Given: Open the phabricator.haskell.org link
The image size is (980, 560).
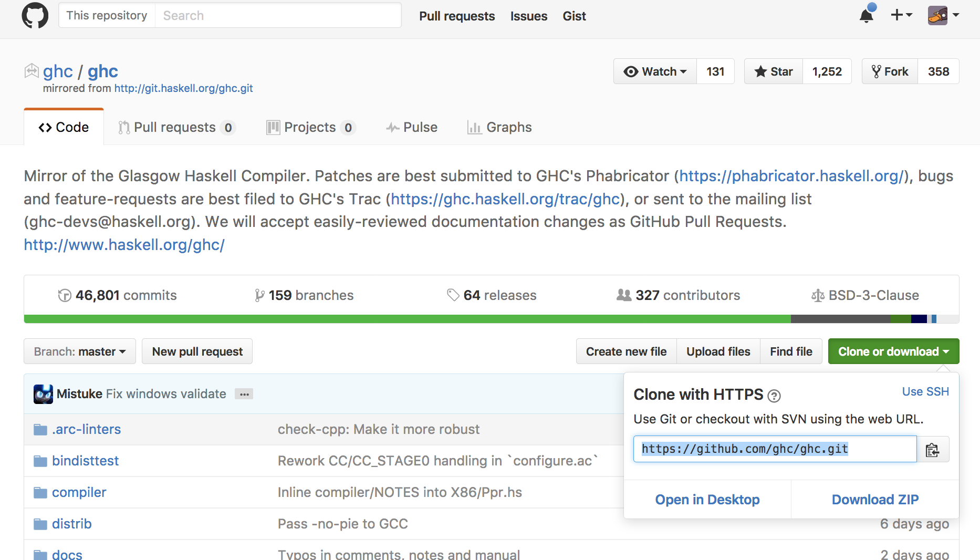Looking at the screenshot, I should click(x=791, y=176).
